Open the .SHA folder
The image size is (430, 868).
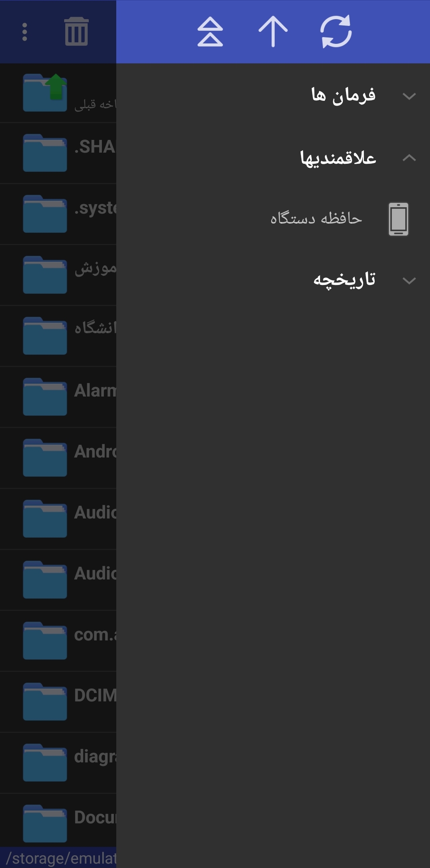58,153
